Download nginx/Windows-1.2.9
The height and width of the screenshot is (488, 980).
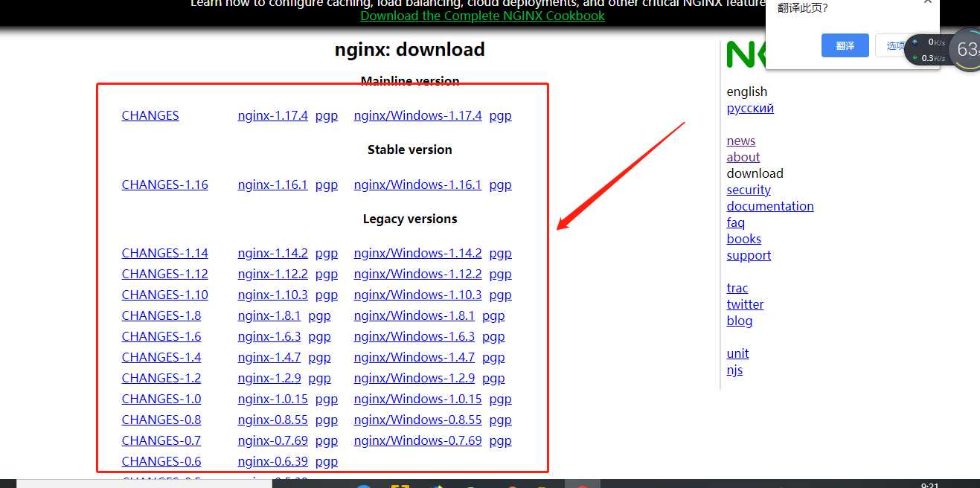[x=414, y=378]
